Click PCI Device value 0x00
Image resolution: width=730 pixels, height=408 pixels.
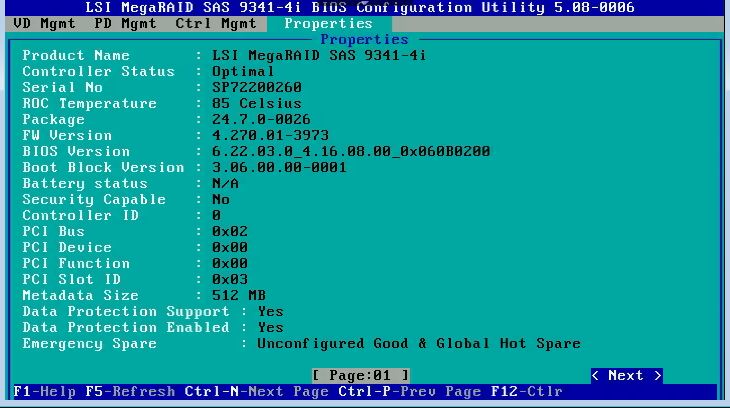click(x=230, y=247)
